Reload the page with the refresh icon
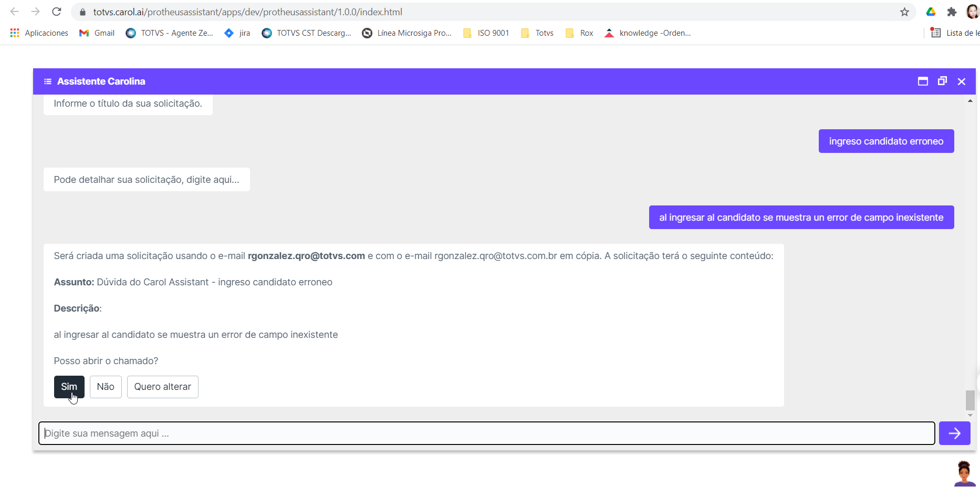The width and height of the screenshot is (980, 496). [57, 12]
